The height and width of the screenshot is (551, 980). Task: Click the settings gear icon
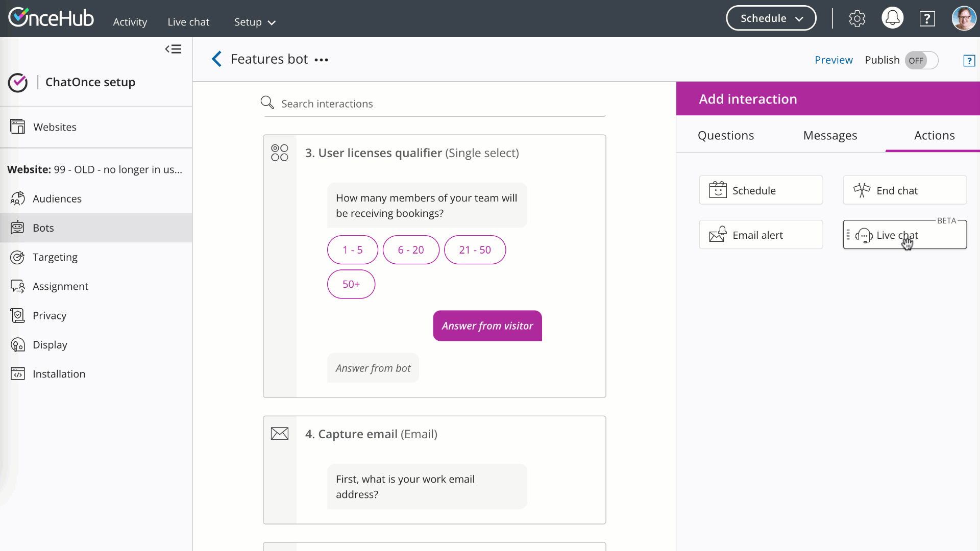pyautogui.click(x=857, y=19)
